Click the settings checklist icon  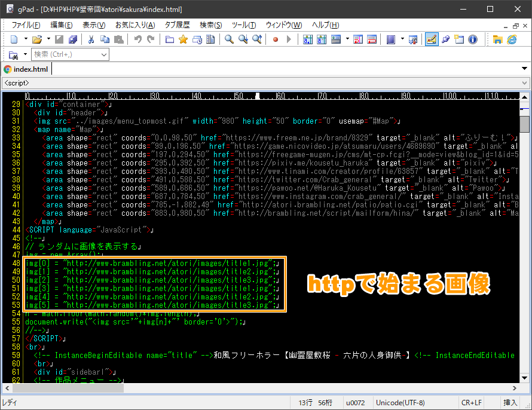point(413,39)
